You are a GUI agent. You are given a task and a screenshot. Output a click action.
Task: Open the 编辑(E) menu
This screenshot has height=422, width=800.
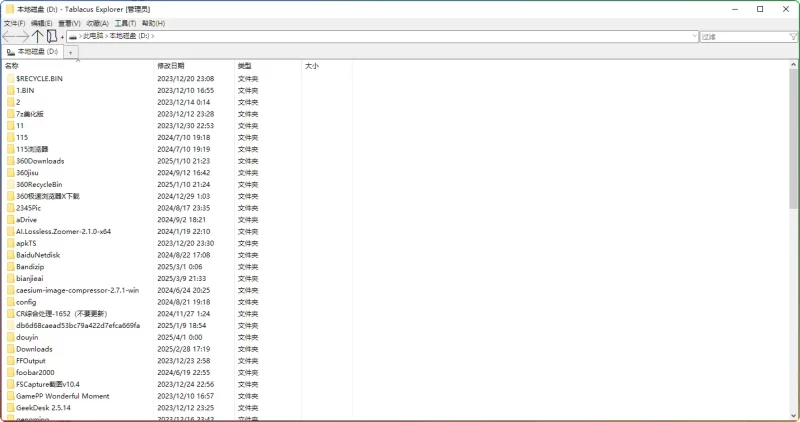click(41, 23)
